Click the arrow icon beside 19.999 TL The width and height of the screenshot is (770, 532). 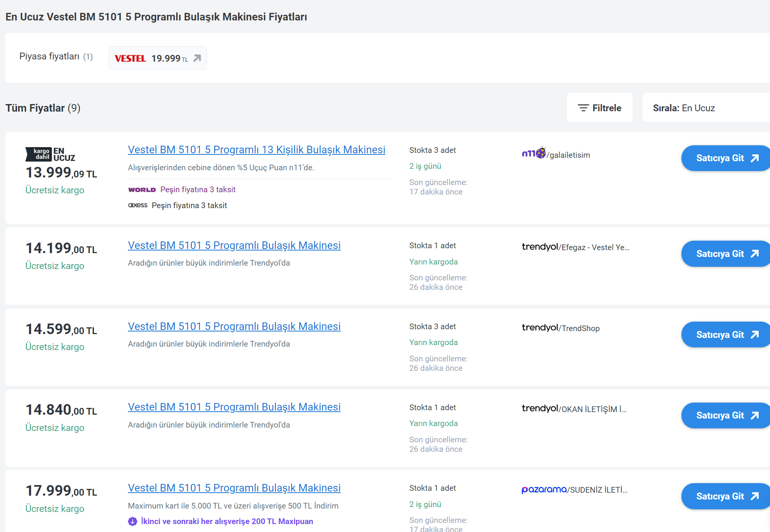click(x=197, y=58)
